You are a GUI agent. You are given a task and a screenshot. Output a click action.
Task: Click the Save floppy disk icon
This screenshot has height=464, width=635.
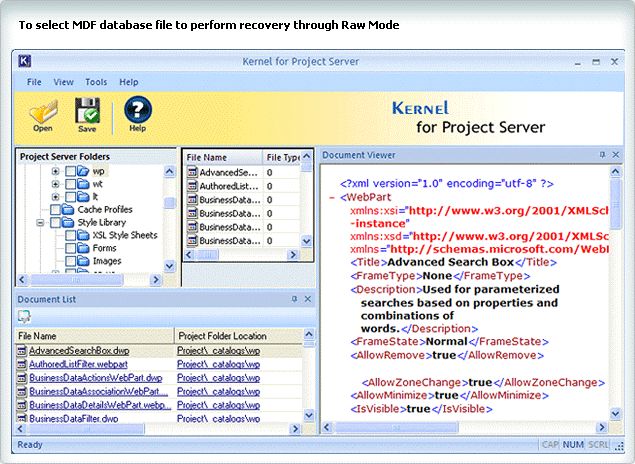[87, 110]
